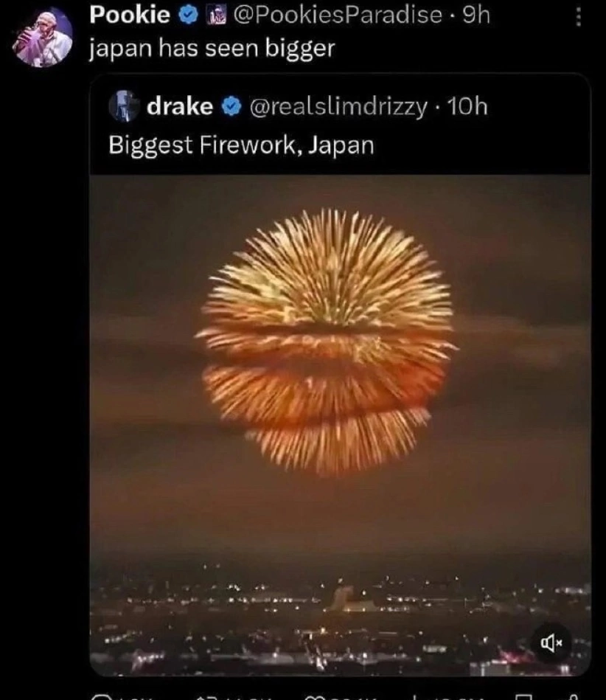Image resolution: width=606 pixels, height=700 pixels.
Task: Click drake's blue verified checkmark
Action: pos(231,107)
